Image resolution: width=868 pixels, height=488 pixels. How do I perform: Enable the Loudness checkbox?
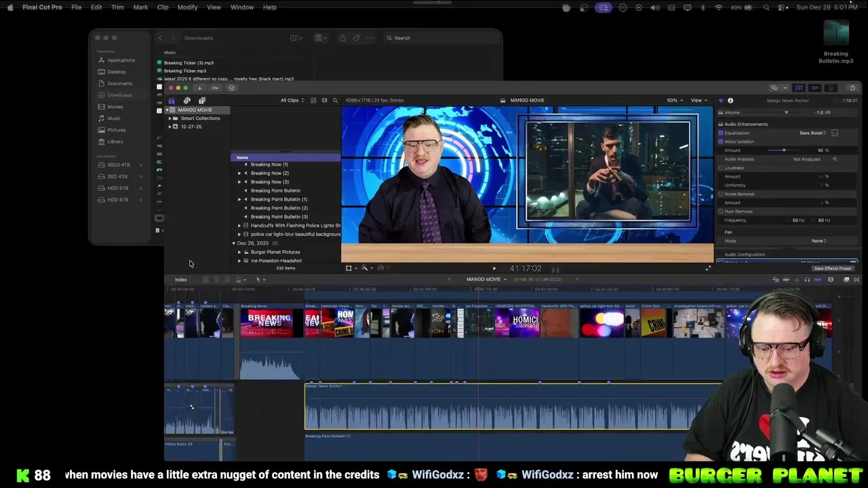click(720, 168)
